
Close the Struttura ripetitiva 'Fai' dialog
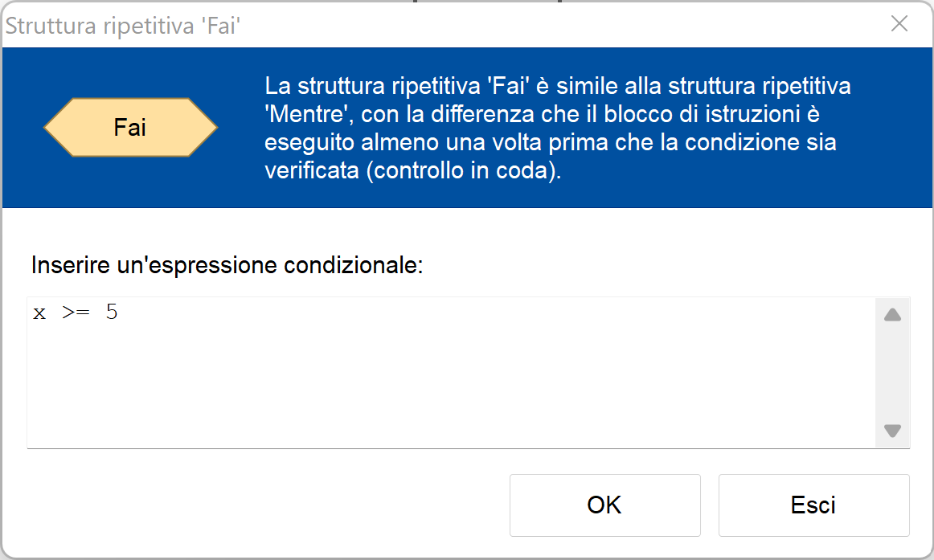click(899, 24)
